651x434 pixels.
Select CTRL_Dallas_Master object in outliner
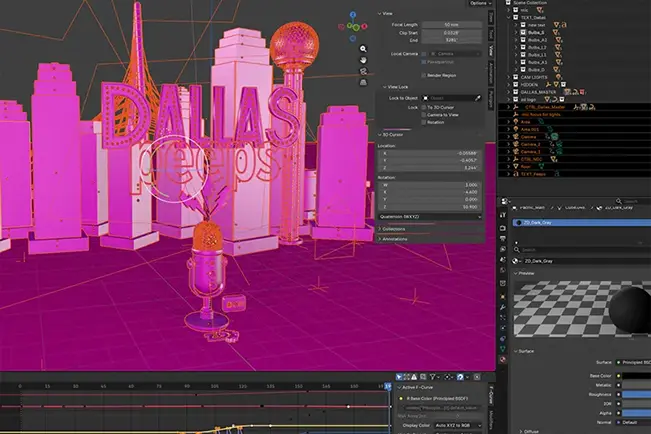(x=546, y=107)
